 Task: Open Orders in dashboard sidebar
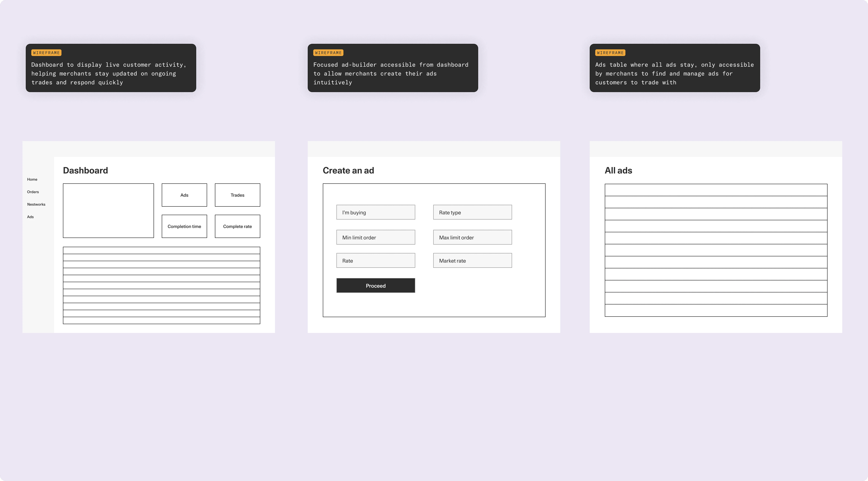point(33,192)
